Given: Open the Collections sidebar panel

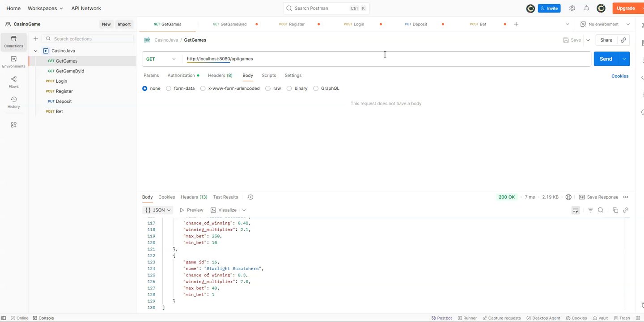Looking at the screenshot, I should tap(13, 42).
